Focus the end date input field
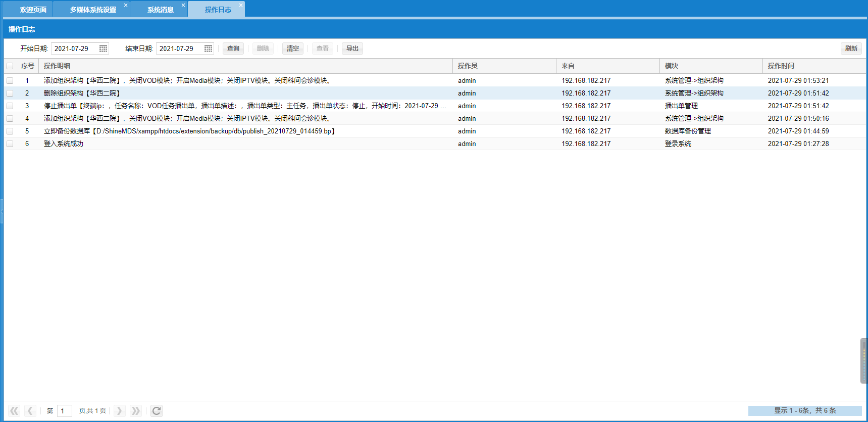This screenshot has height=422, width=868. coord(180,49)
